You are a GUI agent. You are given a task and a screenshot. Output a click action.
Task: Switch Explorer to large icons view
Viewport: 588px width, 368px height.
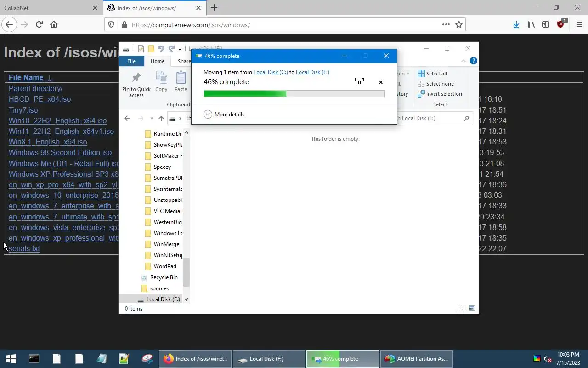click(x=472, y=308)
